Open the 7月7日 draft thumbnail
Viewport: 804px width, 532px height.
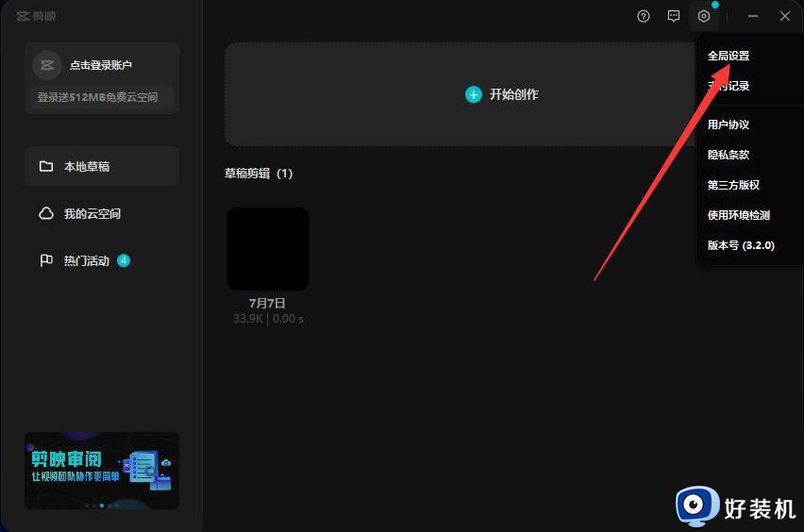[268, 249]
